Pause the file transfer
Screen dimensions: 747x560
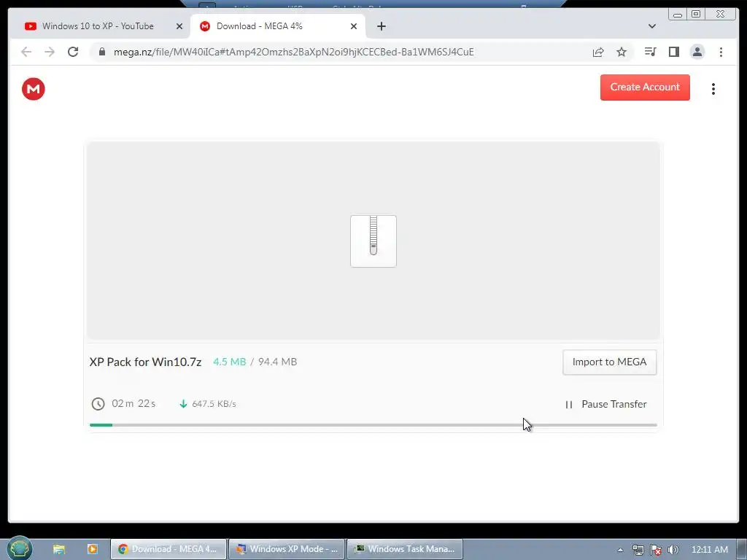606,404
